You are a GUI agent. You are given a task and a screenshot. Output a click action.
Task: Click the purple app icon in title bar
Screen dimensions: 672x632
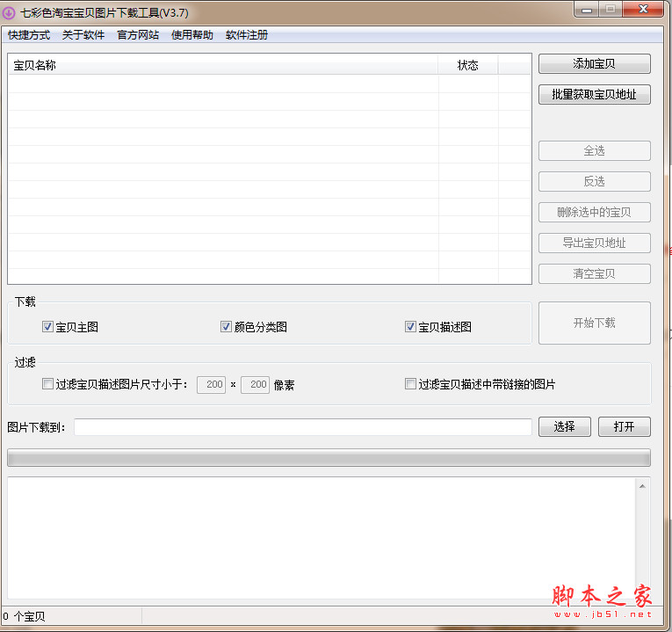[x=9, y=13]
